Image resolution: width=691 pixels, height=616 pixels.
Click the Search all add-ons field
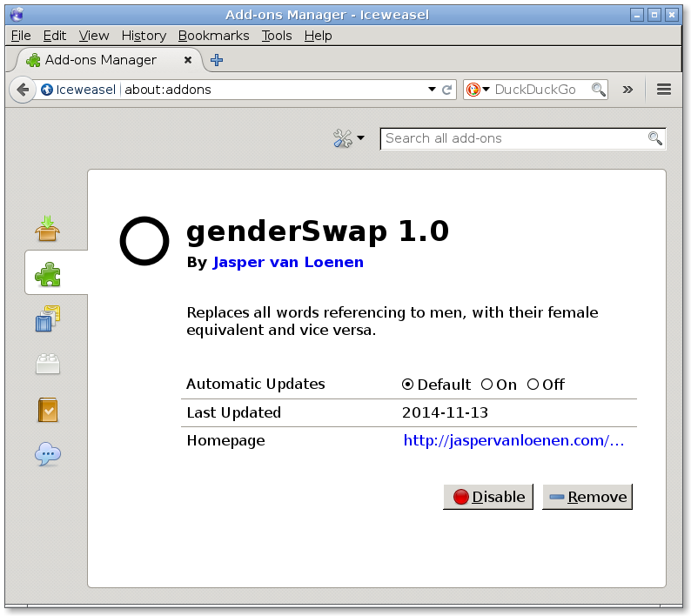point(513,138)
